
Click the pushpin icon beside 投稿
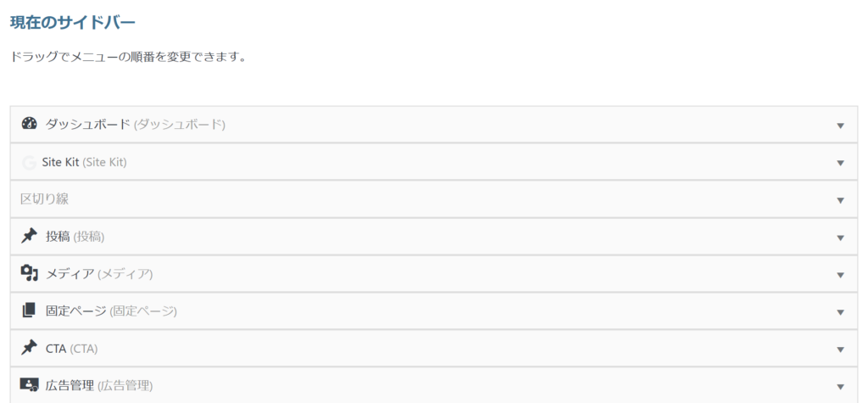(29, 236)
